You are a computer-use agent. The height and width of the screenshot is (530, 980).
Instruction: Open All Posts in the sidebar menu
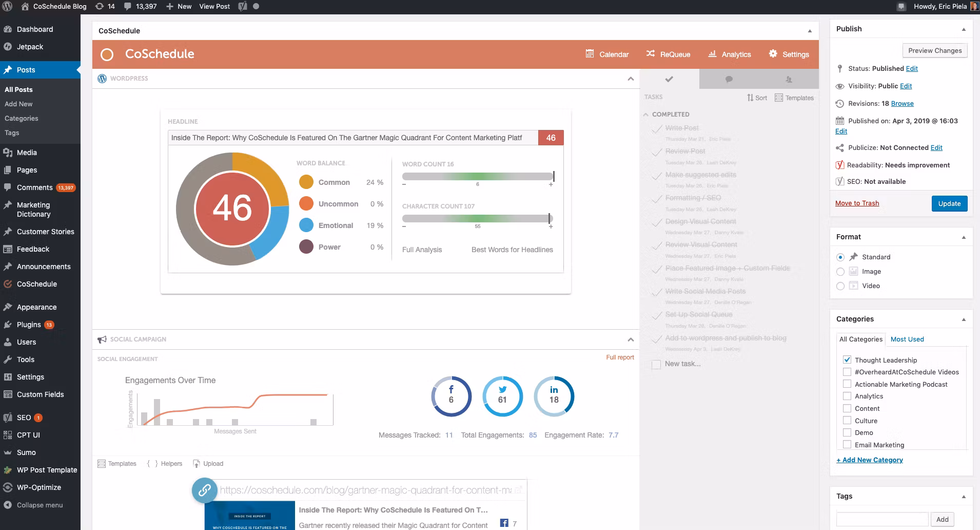[18, 89]
